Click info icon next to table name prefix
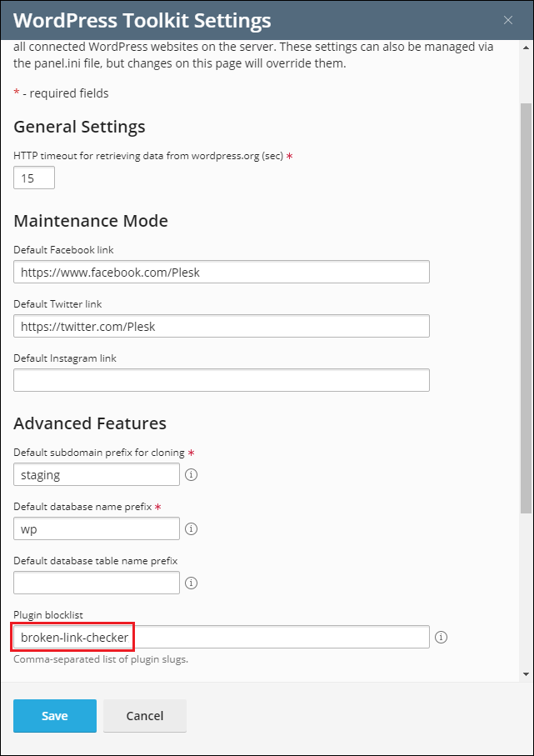This screenshot has height=756, width=534. click(192, 583)
